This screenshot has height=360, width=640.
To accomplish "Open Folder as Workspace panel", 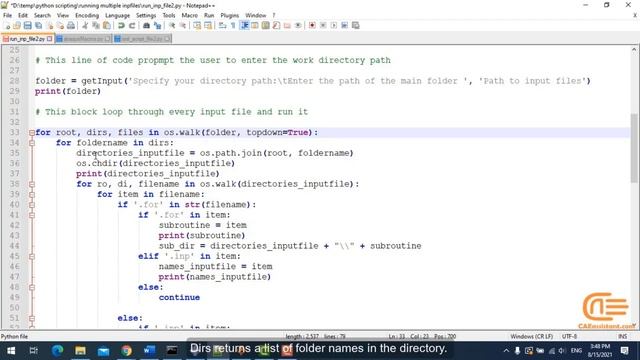I will 287,25.
